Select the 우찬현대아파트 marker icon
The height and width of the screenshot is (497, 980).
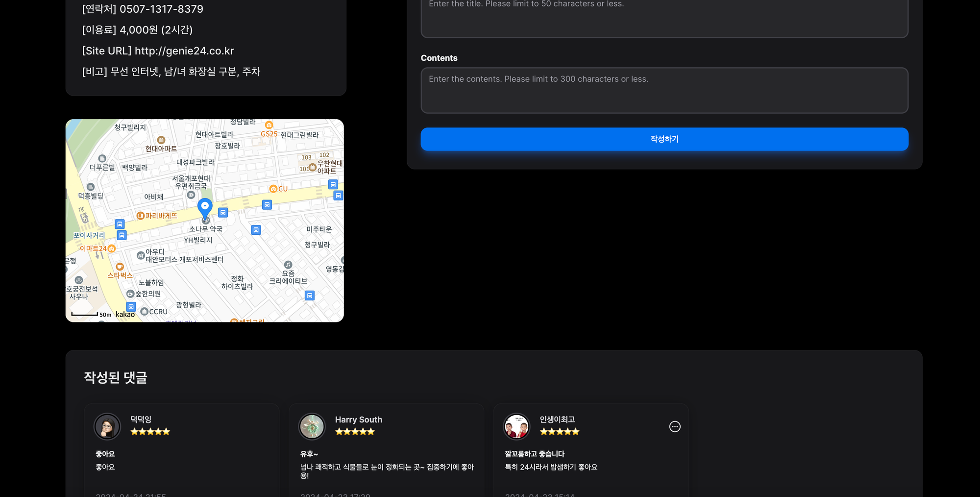(x=313, y=167)
